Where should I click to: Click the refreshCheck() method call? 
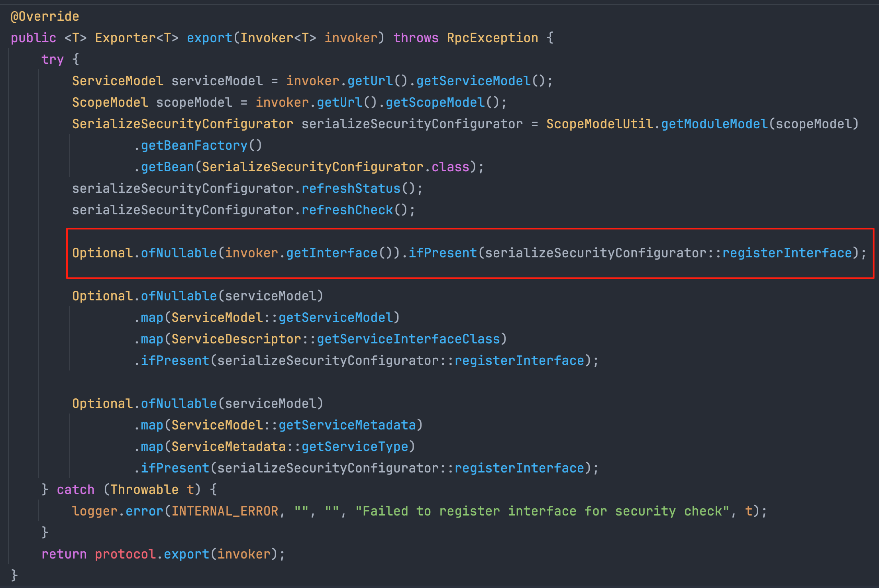[347, 210]
